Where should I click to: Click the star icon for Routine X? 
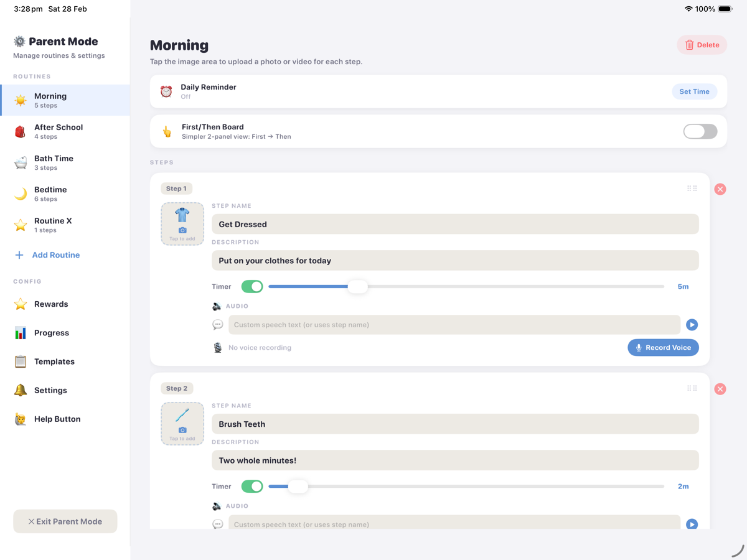click(x=21, y=225)
